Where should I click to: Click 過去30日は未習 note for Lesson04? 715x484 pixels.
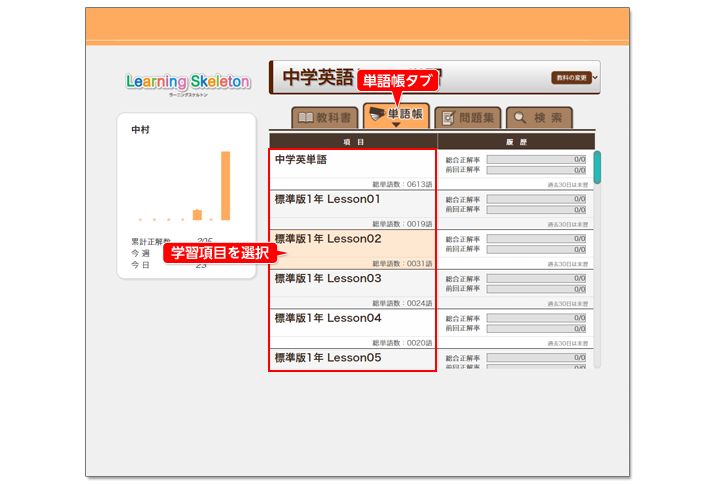click(x=567, y=343)
